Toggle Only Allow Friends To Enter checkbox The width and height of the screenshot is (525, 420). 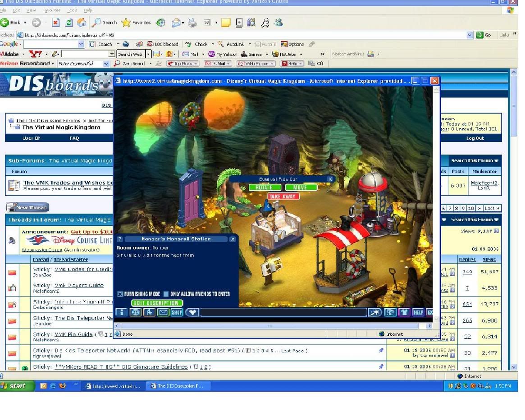(166, 294)
